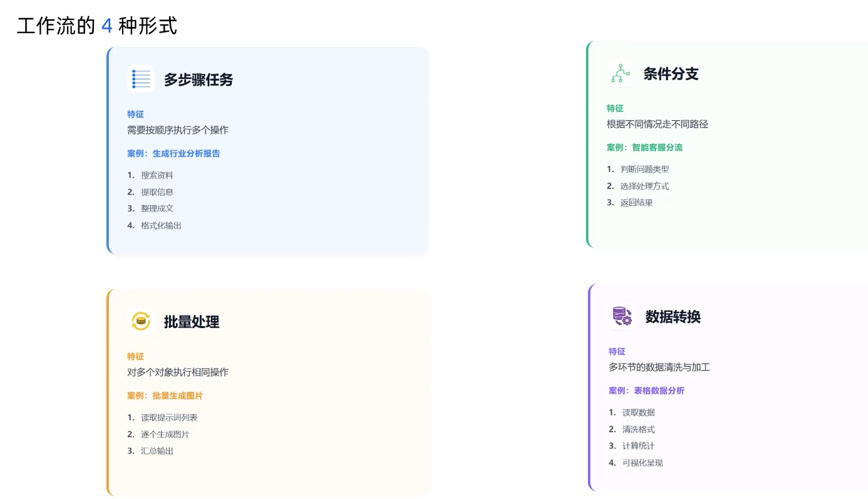
Task: Click step 汇总输出
Action: [157, 451]
